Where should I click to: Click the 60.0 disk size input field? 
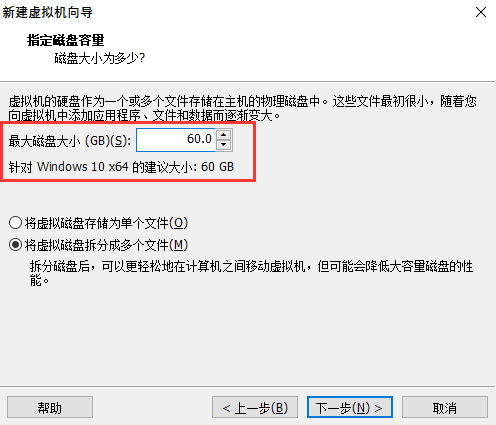point(176,140)
